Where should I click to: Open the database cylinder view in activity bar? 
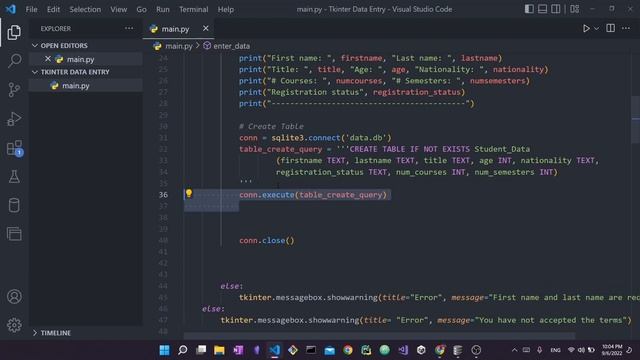(14, 205)
